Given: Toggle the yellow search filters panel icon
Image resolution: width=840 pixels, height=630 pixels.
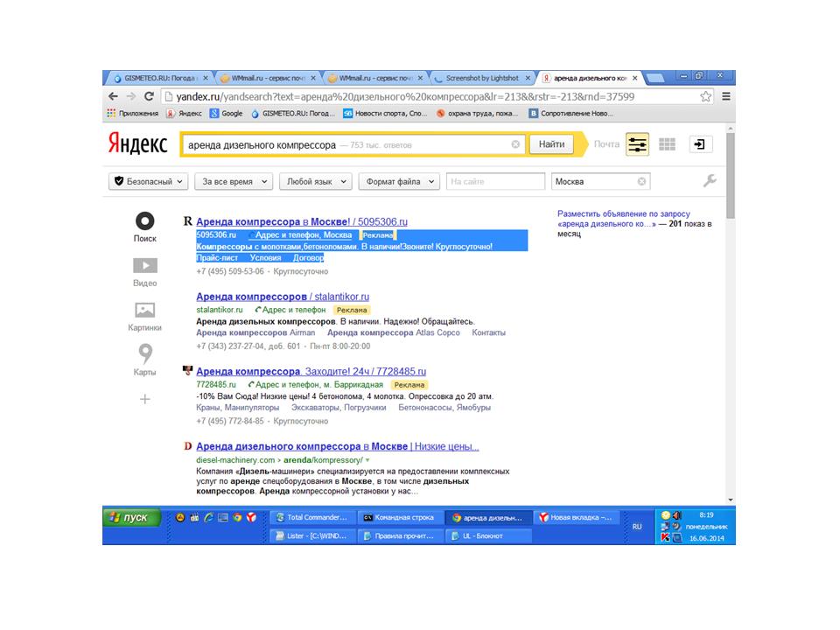Looking at the screenshot, I should 637,144.
